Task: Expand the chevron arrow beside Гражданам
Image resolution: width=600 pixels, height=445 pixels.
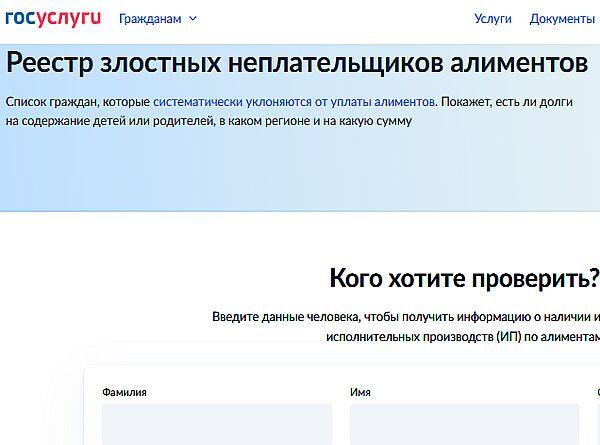Action: 193,18
